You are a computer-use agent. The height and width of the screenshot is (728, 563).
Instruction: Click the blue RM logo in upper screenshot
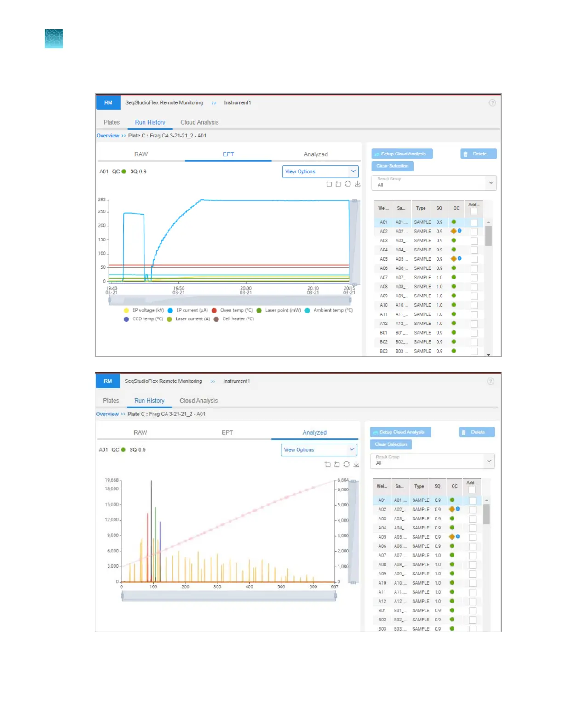[108, 102]
